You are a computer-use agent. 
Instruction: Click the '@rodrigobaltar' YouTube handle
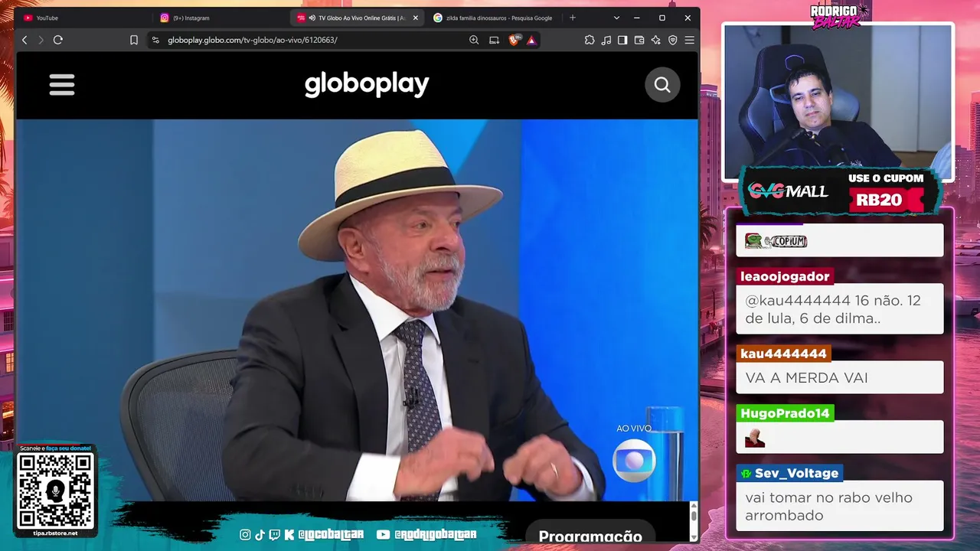(436, 535)
